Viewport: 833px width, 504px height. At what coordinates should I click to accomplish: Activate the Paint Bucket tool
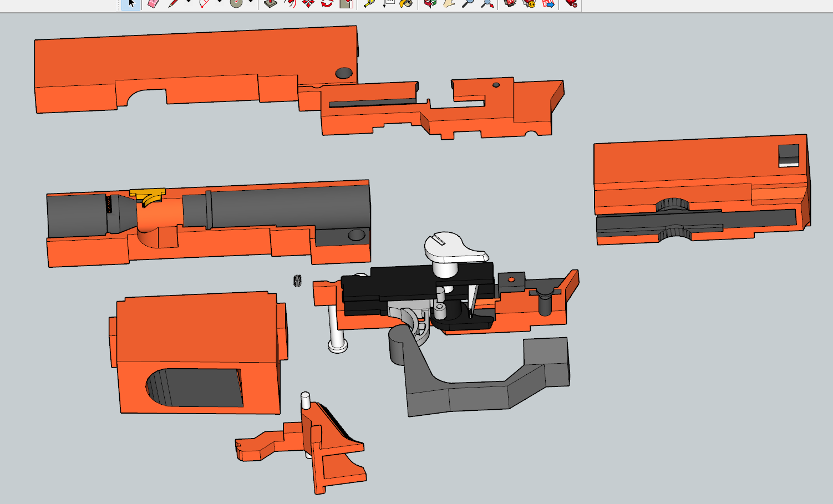click(407, 3)
